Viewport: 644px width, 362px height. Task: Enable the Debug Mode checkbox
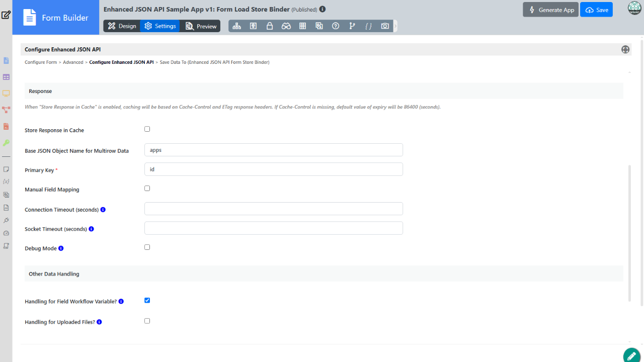[x=147, y=247]
